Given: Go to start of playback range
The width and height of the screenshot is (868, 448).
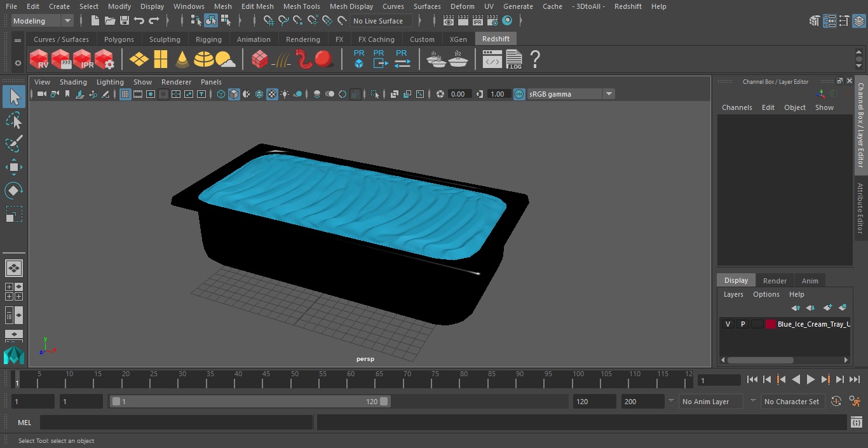Looking at the screenshot, I should (x=752, y=379).
